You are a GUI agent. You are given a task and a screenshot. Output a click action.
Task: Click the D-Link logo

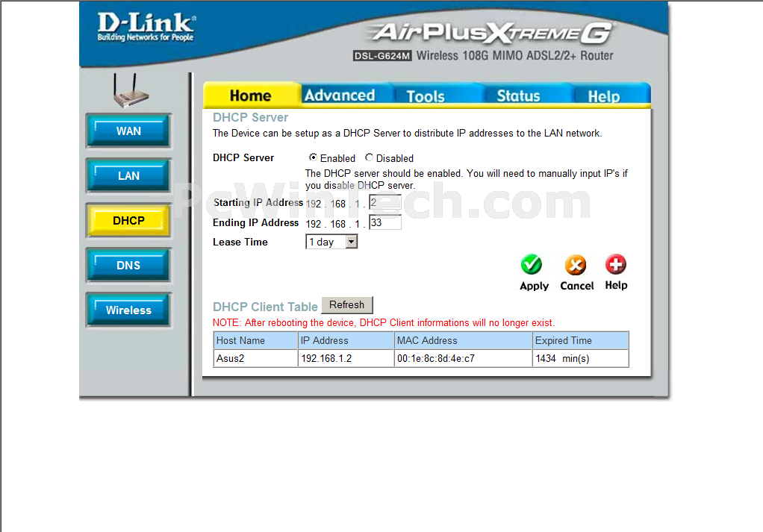tap(146, 27)
